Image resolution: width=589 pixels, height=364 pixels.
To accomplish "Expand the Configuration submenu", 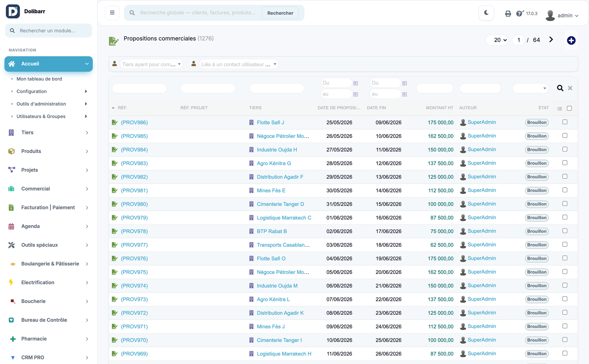I will pos(86,91).
